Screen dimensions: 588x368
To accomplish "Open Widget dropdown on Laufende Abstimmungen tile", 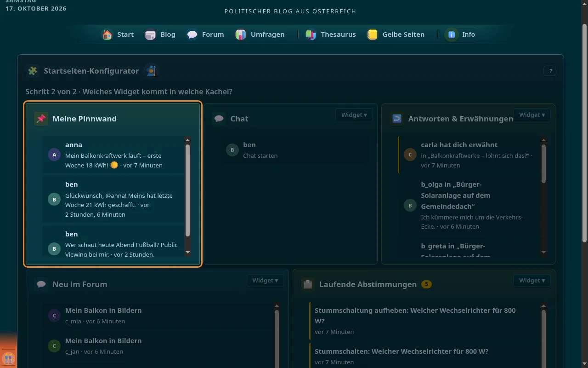I will point(531,281).
